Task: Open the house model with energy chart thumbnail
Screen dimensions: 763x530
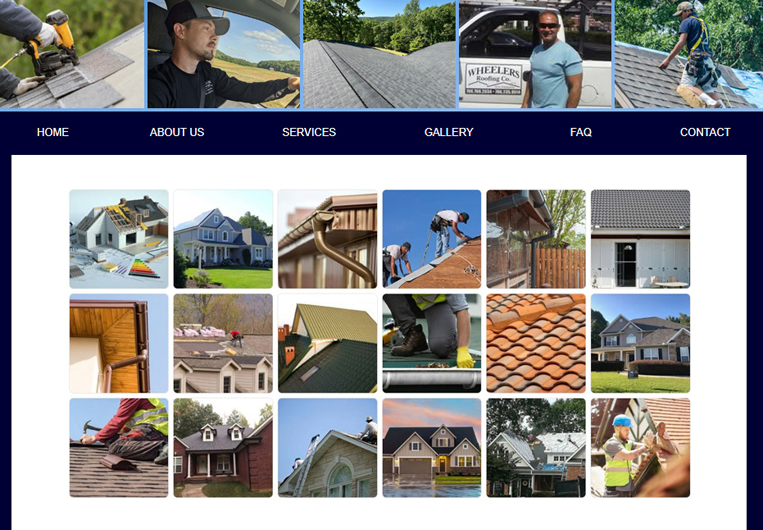Action: 119,239
